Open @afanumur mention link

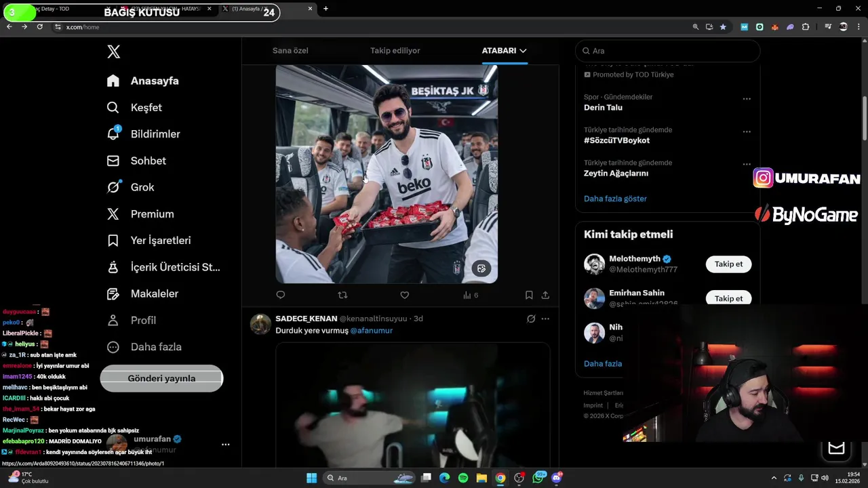[x=372, y=331]
